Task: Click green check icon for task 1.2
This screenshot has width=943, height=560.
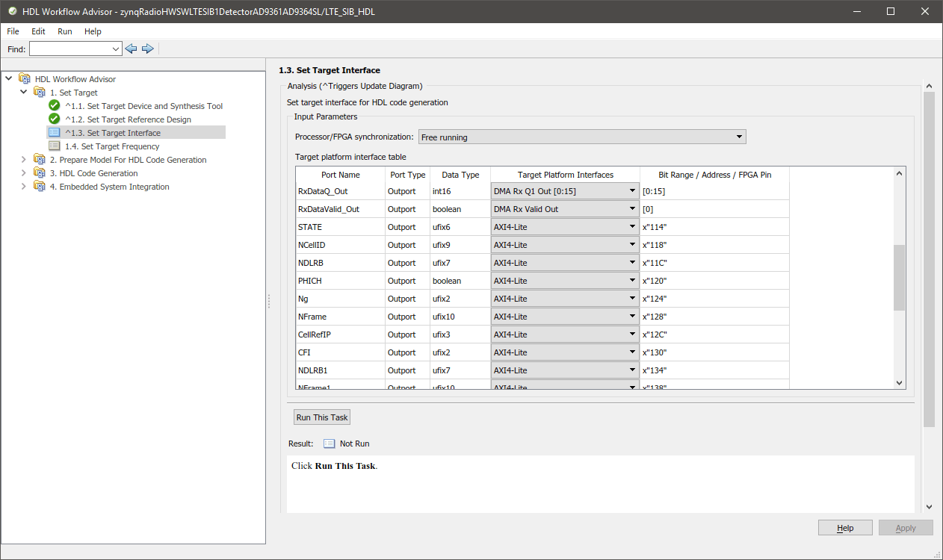Action: point(55,119)
